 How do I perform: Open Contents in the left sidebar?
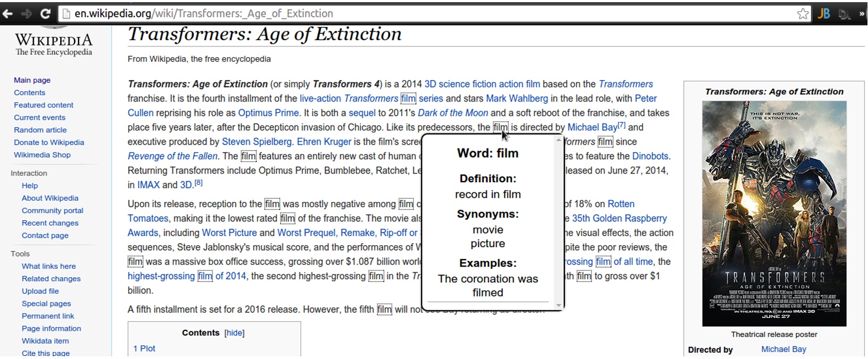(29, 92)
